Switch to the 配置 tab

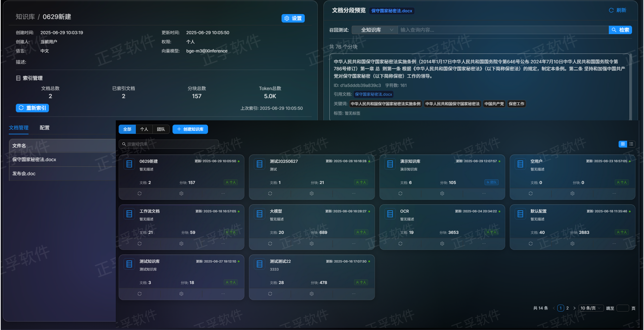[x=45, y=128]
